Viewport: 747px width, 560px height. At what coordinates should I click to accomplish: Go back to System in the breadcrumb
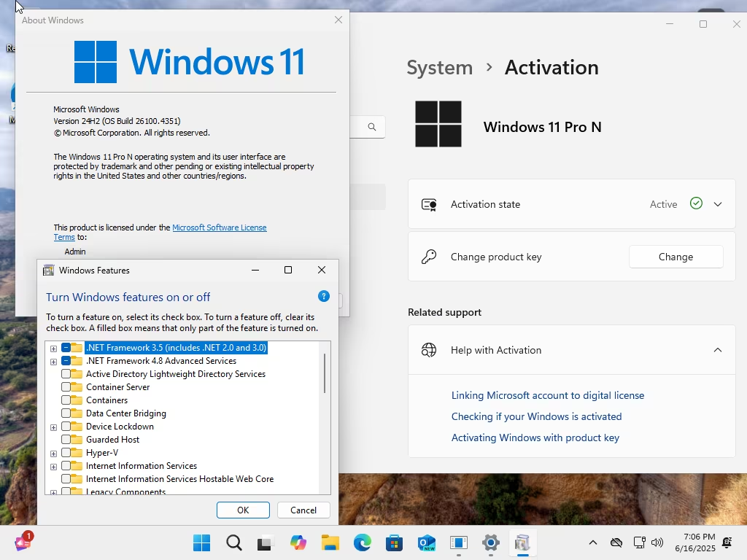coord(439,68)
